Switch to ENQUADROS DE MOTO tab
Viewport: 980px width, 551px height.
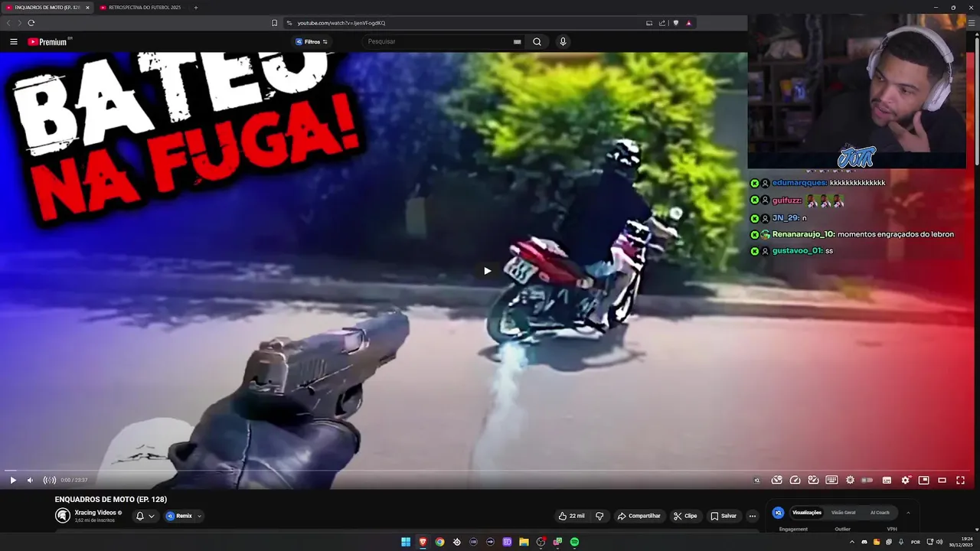pyautogui.click(x=46, y=8)
